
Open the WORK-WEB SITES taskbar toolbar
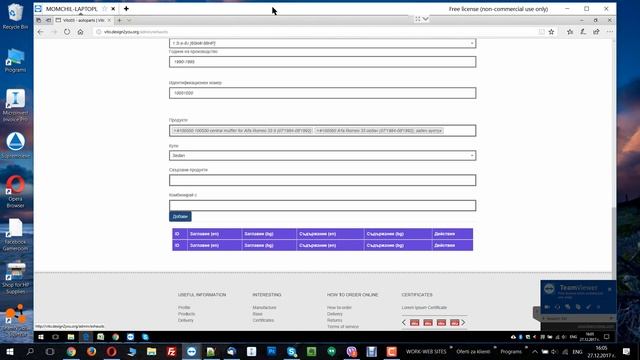point(426,351)
